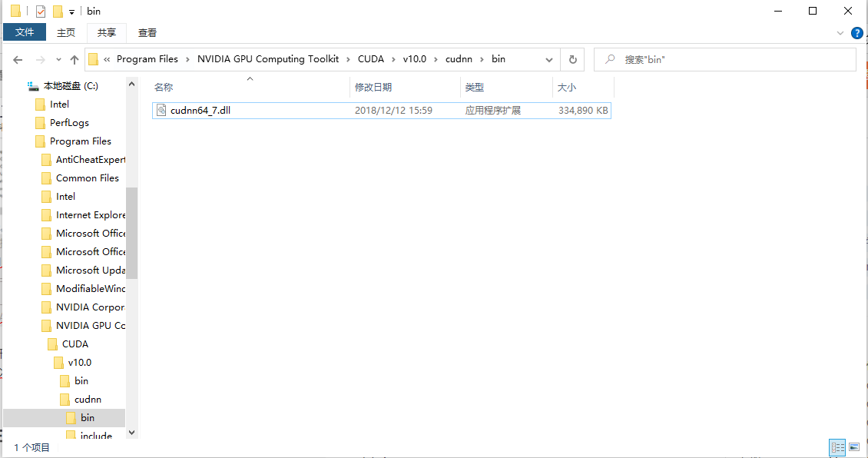Go up one folder level arrow

pyautogui.click(x=75, y=60)
